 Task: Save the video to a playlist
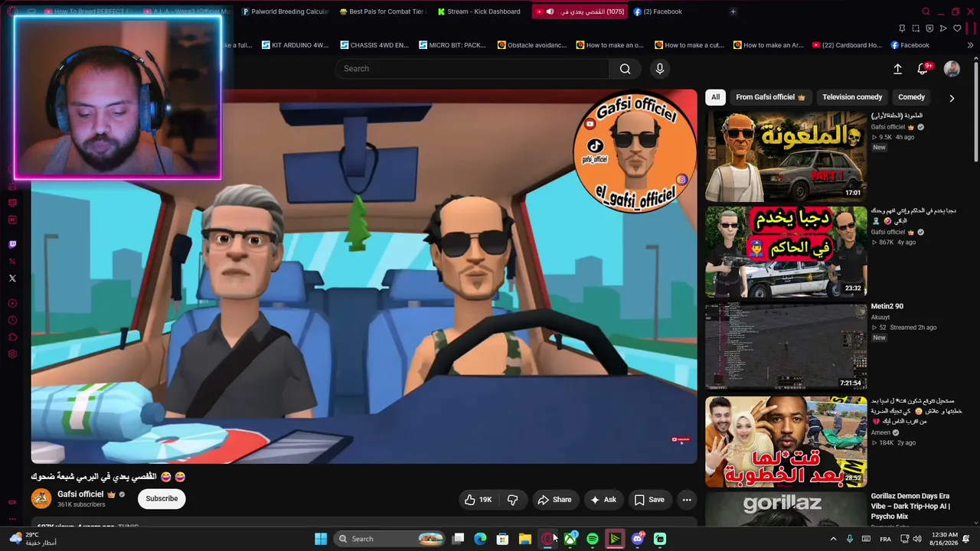pos(649,500)
